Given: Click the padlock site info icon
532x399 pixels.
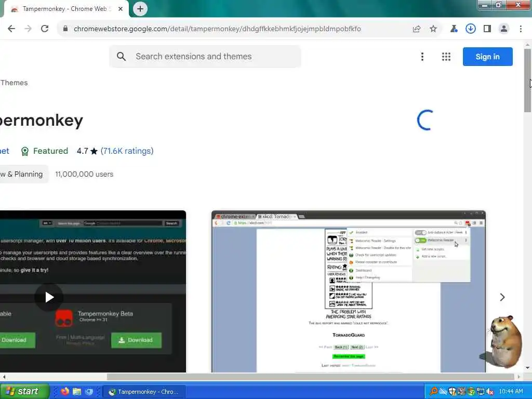Looking at the screenshot, I should [x=65, y=29].
